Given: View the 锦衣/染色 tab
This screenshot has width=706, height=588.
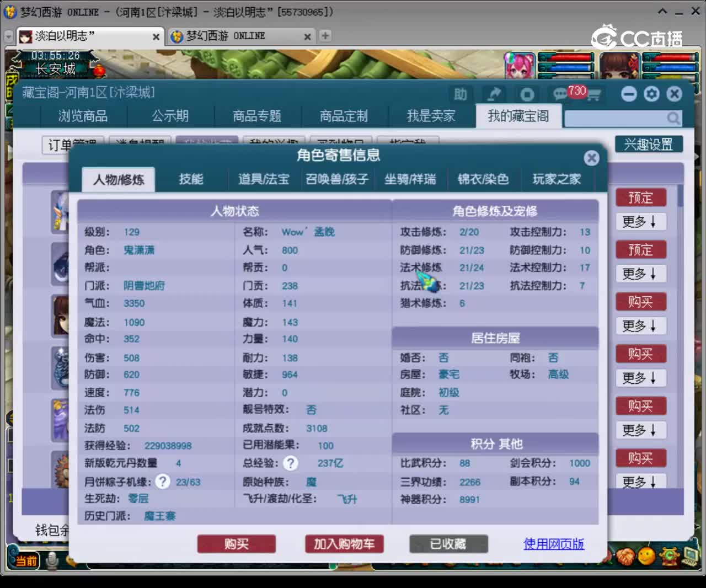Looking at the screenshot, I should click(x=483, y=179).
